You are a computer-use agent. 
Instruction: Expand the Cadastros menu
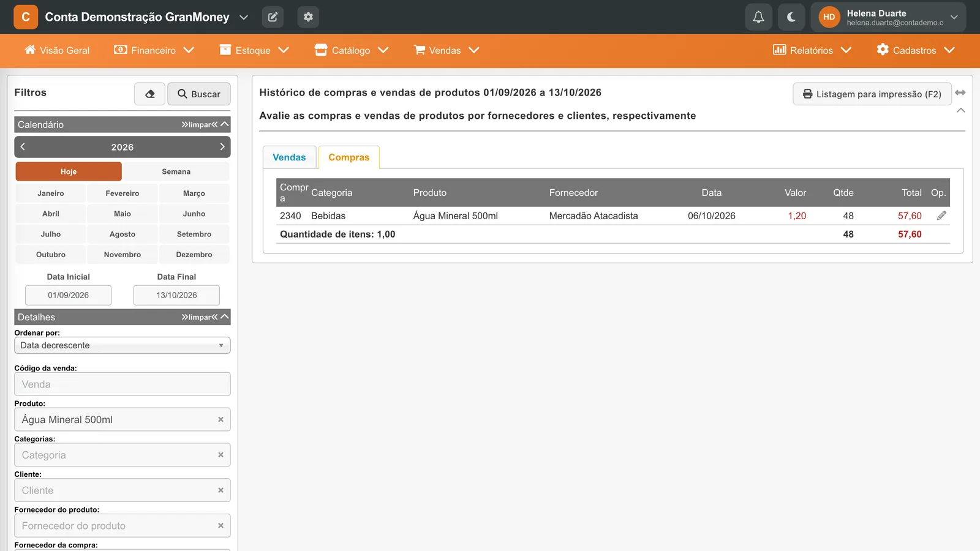(x=916, y=50)
